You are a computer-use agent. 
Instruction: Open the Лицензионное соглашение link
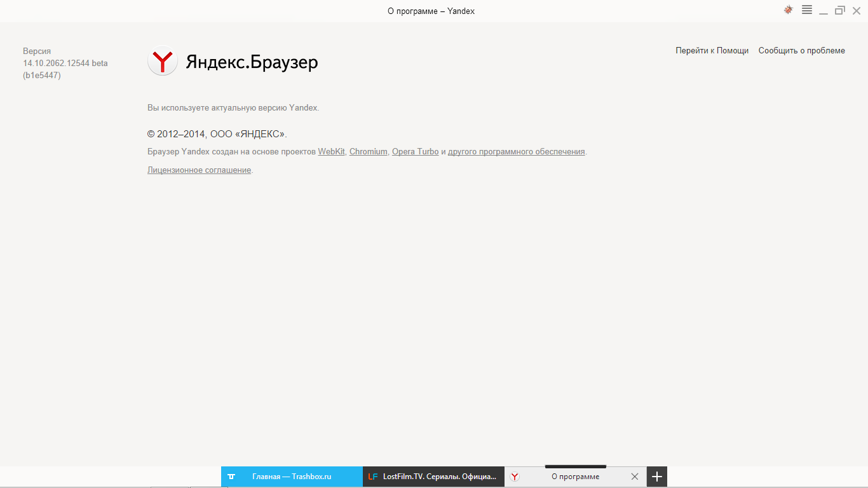point(200,170)
